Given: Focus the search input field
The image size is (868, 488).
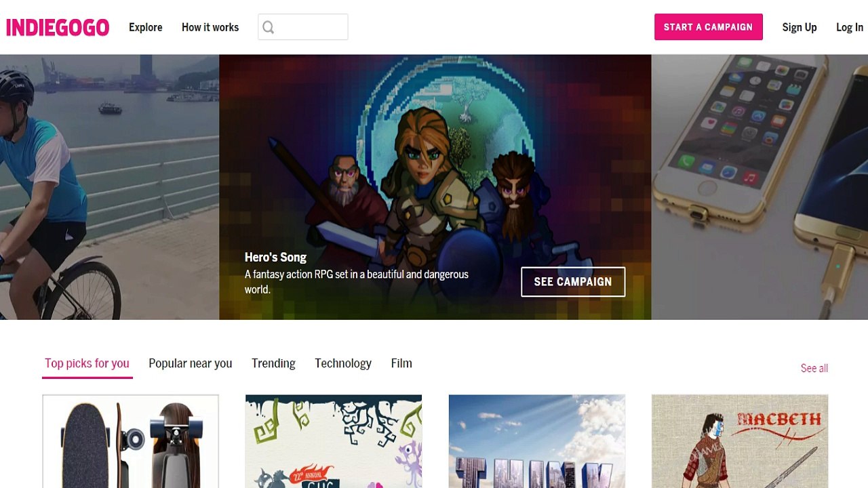Looking at the screenshot, I should (x=303, y=27).
